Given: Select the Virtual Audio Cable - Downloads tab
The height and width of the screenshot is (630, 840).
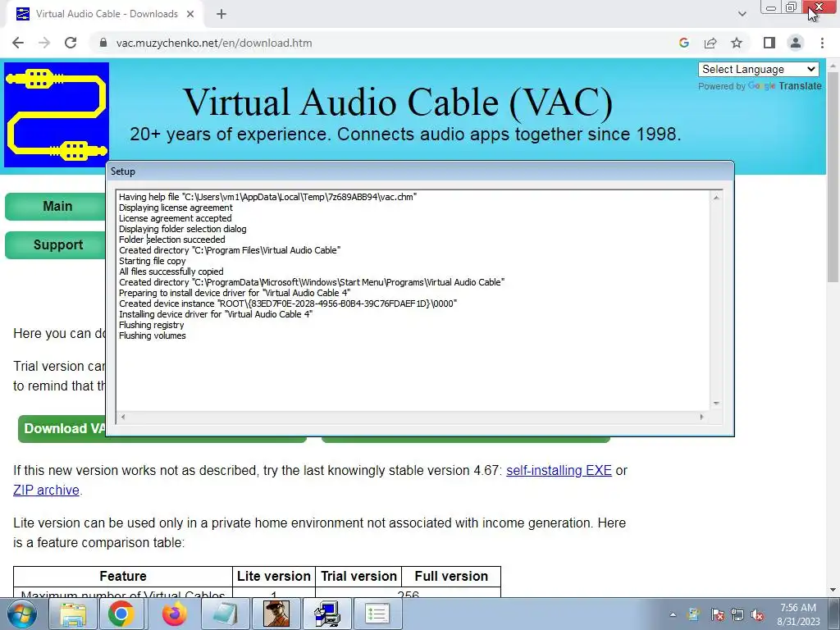Looking at the screenshot, I should [x=106, y=14].
